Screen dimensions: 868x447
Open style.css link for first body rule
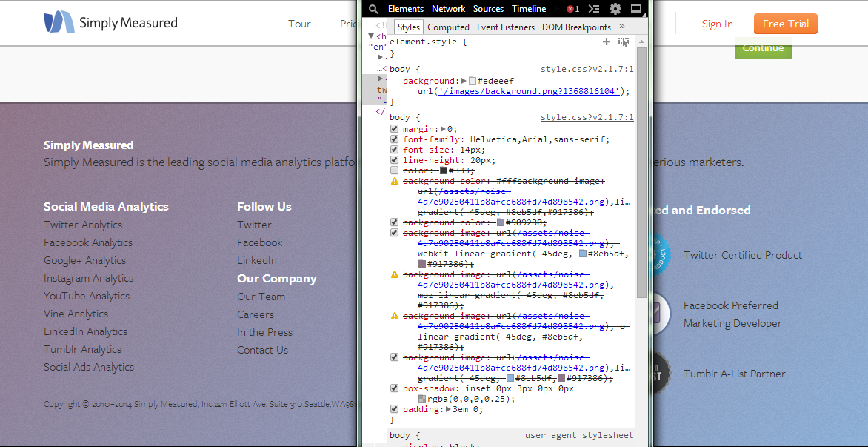[587, 69]
